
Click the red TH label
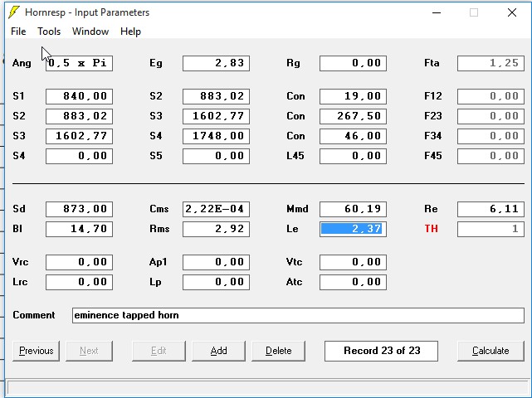tap(431, 229)
